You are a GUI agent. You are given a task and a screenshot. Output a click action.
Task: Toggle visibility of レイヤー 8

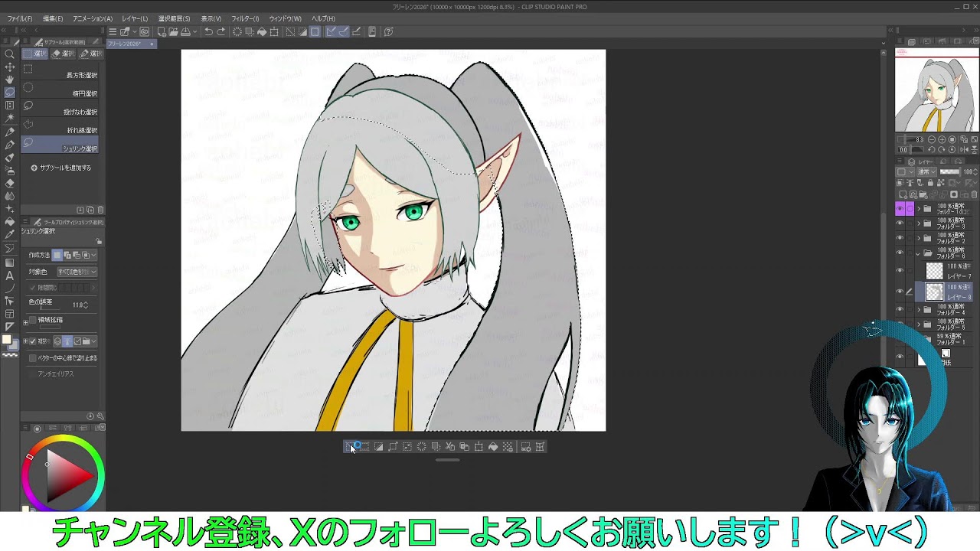click(900, 292)
